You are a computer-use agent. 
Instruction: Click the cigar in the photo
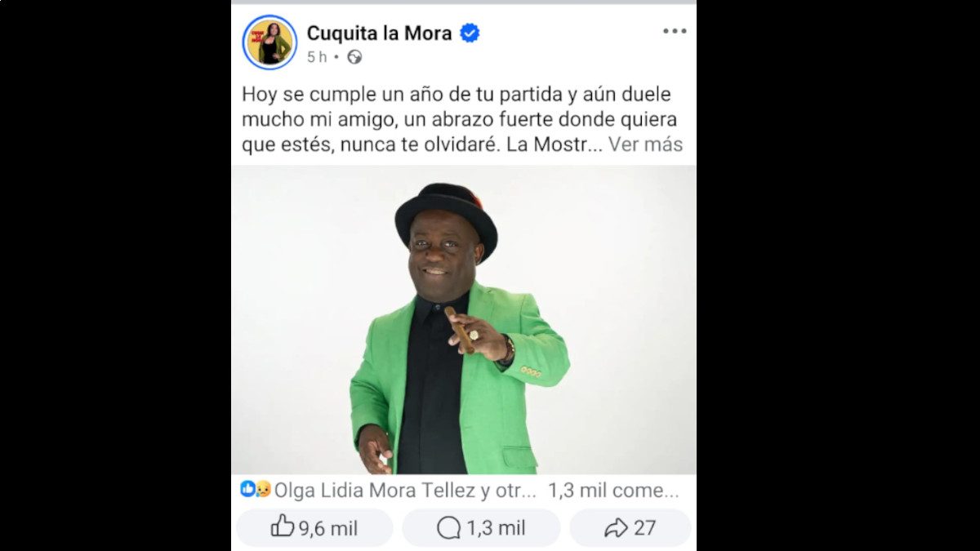(460, 330)
